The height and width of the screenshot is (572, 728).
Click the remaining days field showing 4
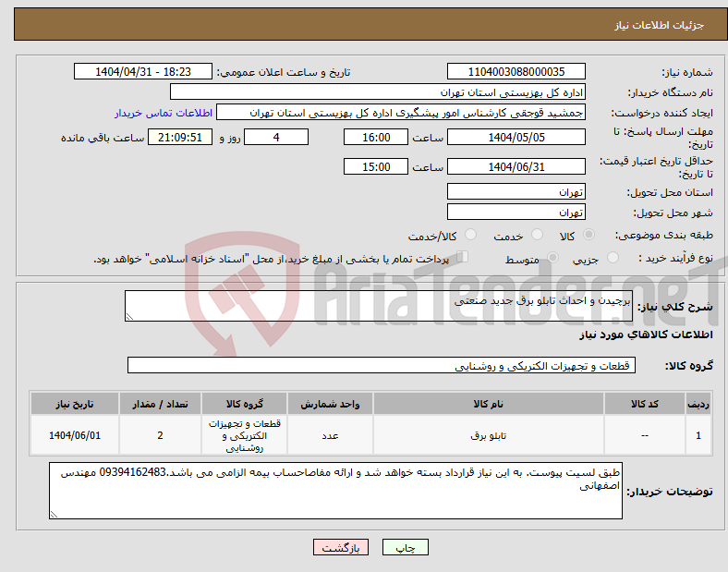point(276,137)
